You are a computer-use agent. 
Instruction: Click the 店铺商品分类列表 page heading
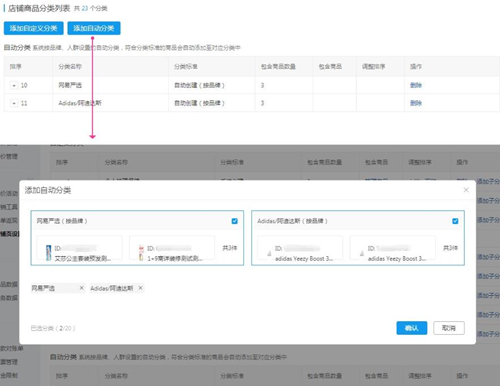(x=39, y=8)
